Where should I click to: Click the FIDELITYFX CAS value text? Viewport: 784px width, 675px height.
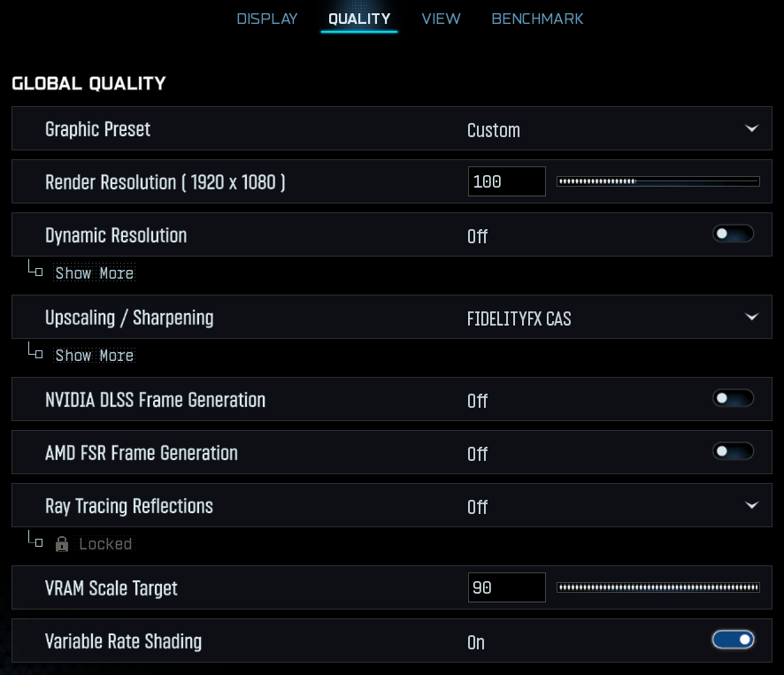point(519,319)
